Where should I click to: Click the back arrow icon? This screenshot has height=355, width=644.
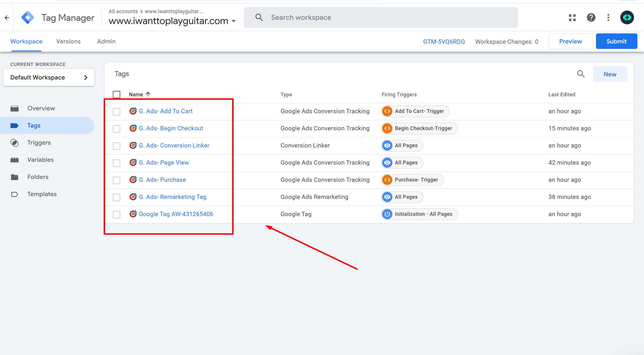(7, 18)
